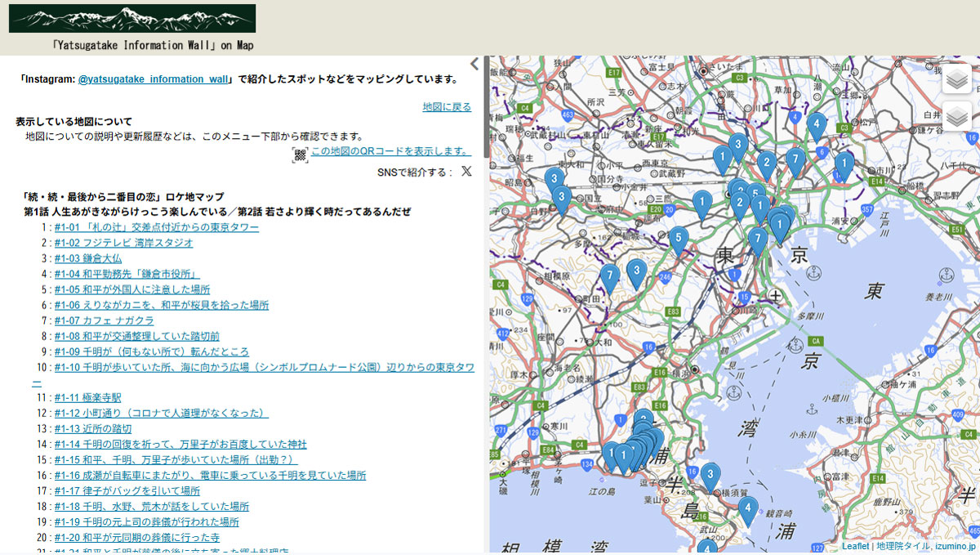Click the 地理院タイル attribution link
This screenshot has width=980, height=555.
(x=903, y=546)
